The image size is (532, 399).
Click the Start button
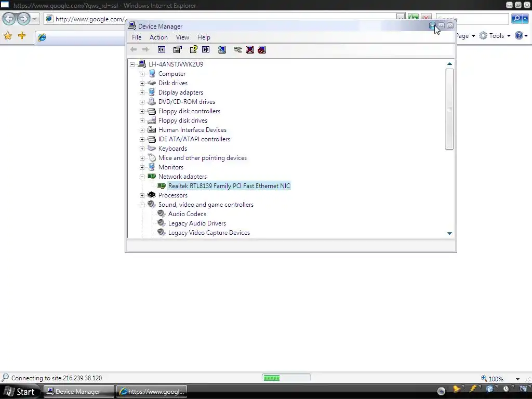pyautogui.click(x=20, y=392)
